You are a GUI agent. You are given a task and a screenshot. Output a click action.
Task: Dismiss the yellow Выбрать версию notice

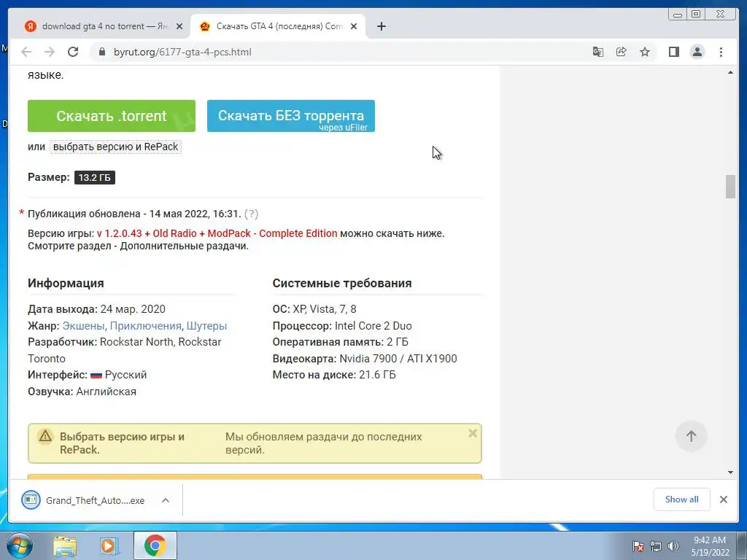tap(473, 433)
